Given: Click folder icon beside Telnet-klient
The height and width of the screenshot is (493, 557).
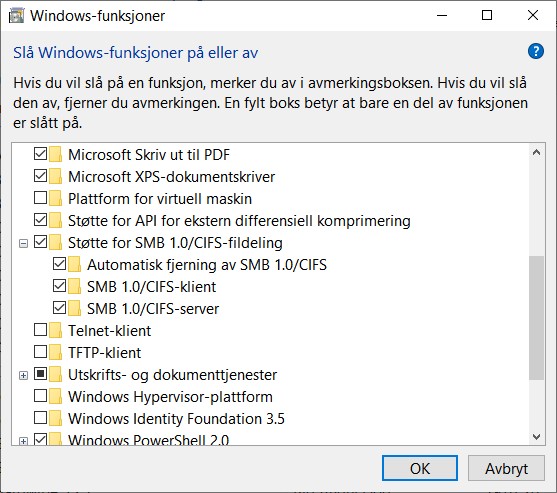Looking at the screenshot, I should point(56,330).
